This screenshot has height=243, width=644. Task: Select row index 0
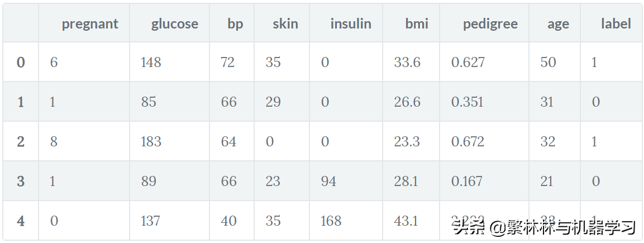click(21, 63)
